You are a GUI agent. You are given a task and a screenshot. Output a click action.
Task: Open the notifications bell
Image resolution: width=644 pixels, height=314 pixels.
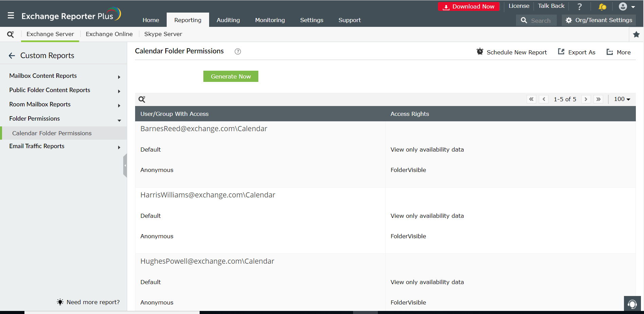coord(602,6)
